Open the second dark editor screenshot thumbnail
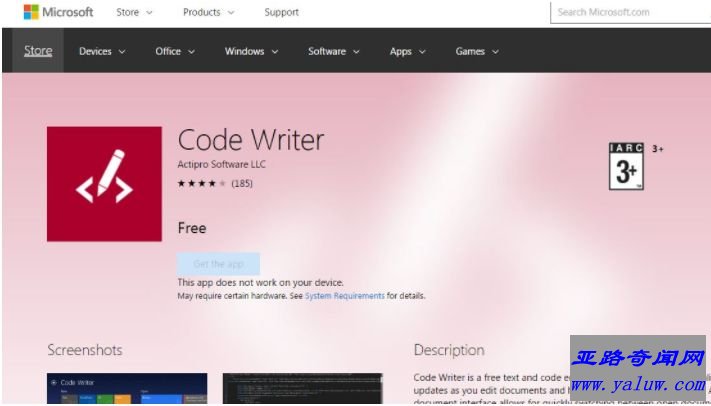 pos(303,388)
